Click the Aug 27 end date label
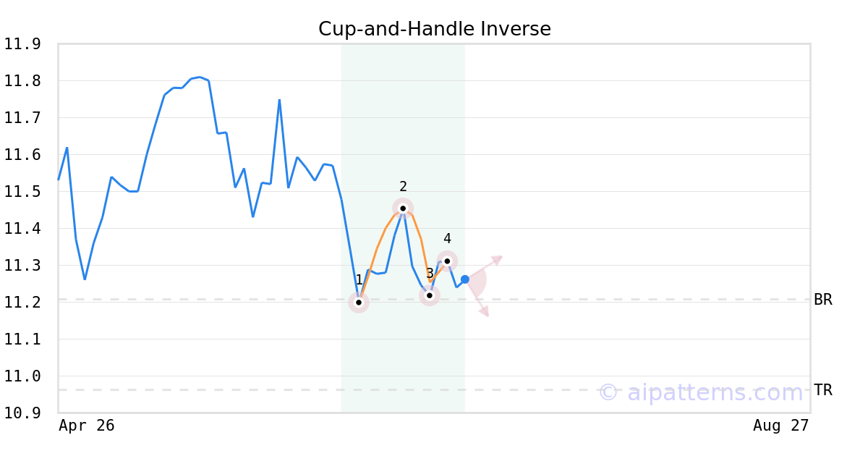 (x=780, y=426)
